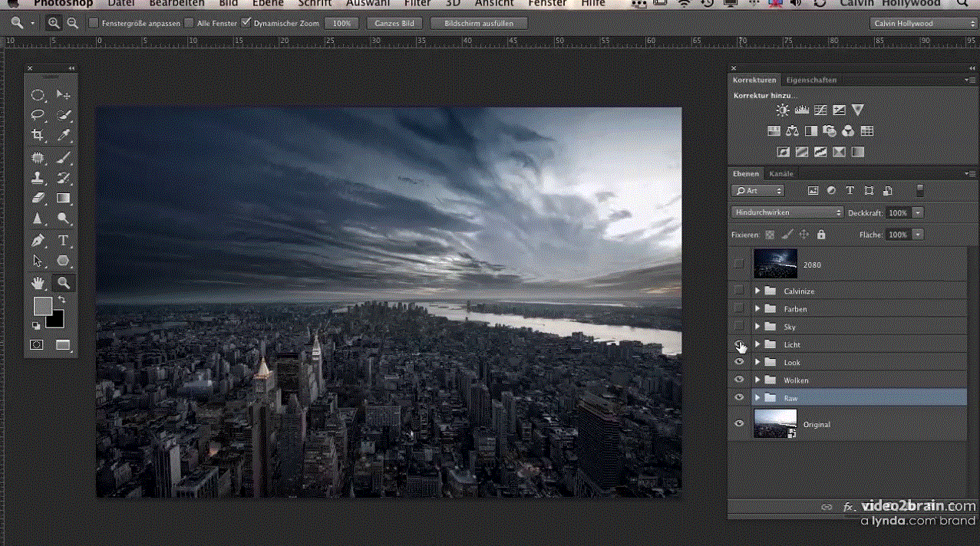
Task: Add a Black & White adjustment
Action: point(811,131)
